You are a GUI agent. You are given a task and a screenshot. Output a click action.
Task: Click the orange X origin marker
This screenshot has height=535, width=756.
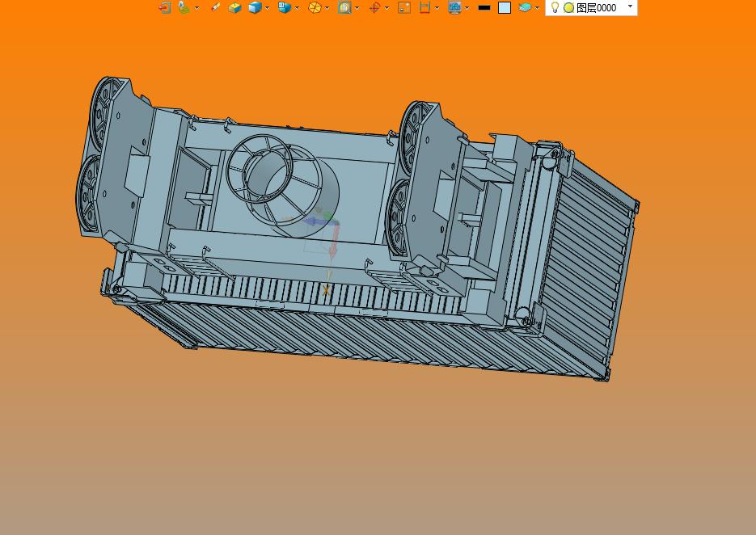coord(327,291)
